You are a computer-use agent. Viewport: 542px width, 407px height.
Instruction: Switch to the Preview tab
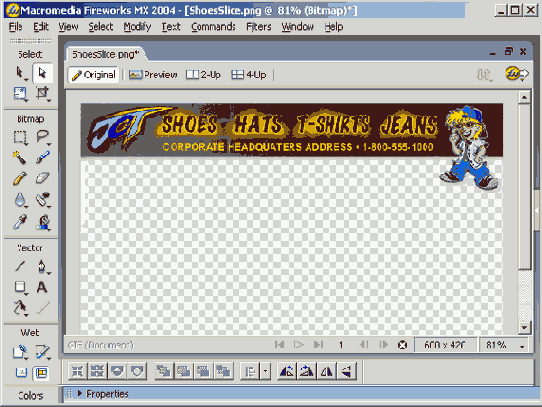153,75
